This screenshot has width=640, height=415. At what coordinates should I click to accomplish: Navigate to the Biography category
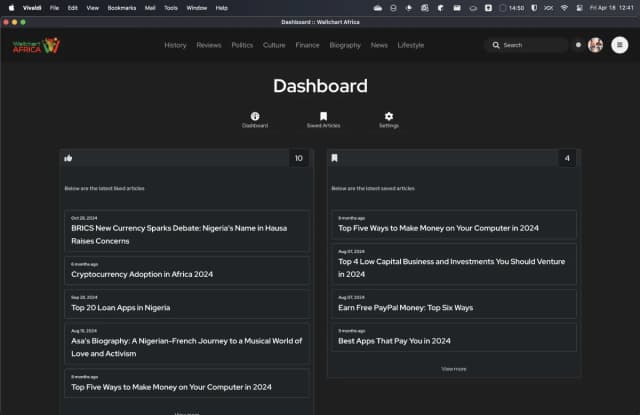[x=345, y=45]
